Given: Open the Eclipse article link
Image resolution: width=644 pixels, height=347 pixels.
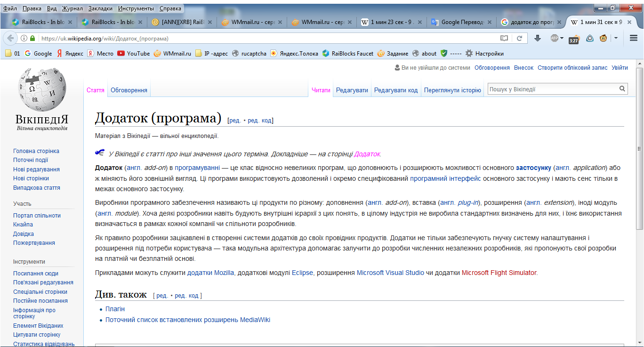Looking at the screenshot, I should pyautogui.click(x=302, y=273).
